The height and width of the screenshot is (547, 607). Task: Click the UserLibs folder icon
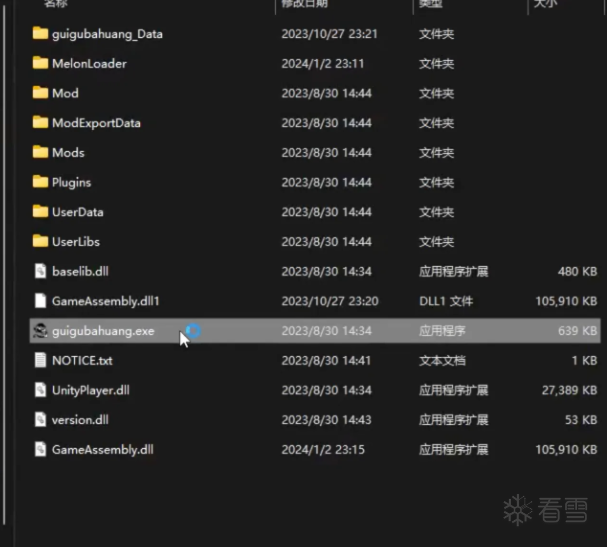coord(40,241)
